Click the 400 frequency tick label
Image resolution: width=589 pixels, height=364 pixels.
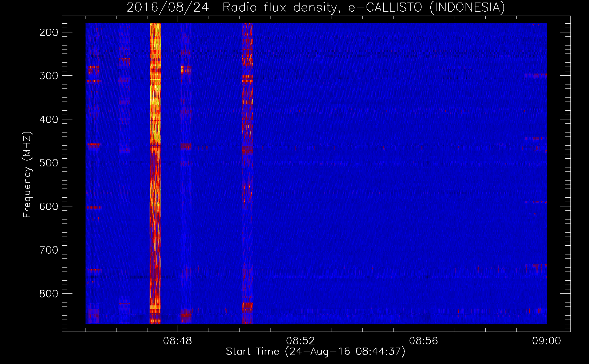point(49,119)
